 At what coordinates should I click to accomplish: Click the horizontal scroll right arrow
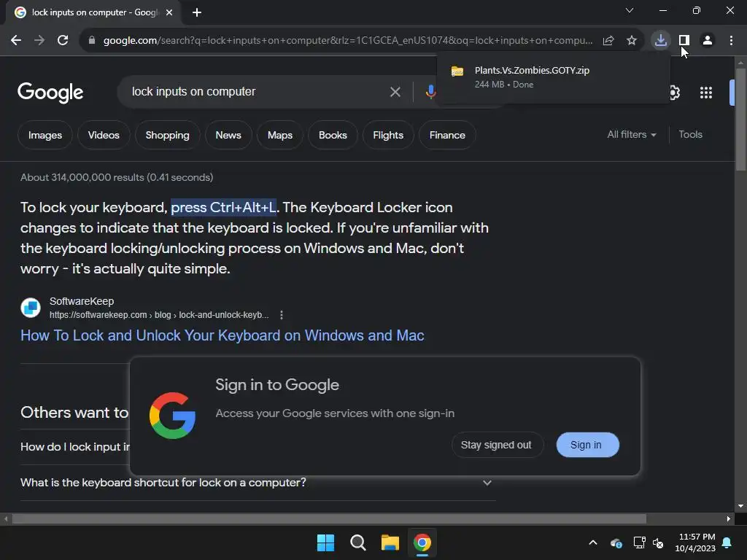(729, 518)
